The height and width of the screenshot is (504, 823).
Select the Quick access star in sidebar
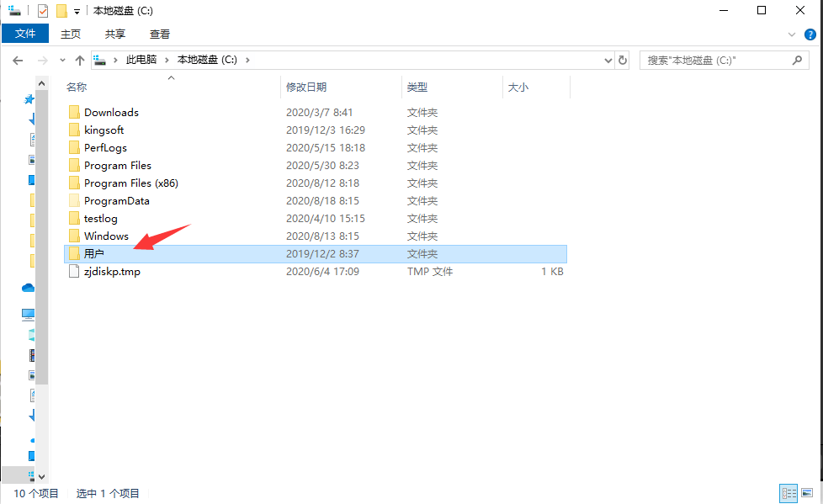tap(29, 99)
